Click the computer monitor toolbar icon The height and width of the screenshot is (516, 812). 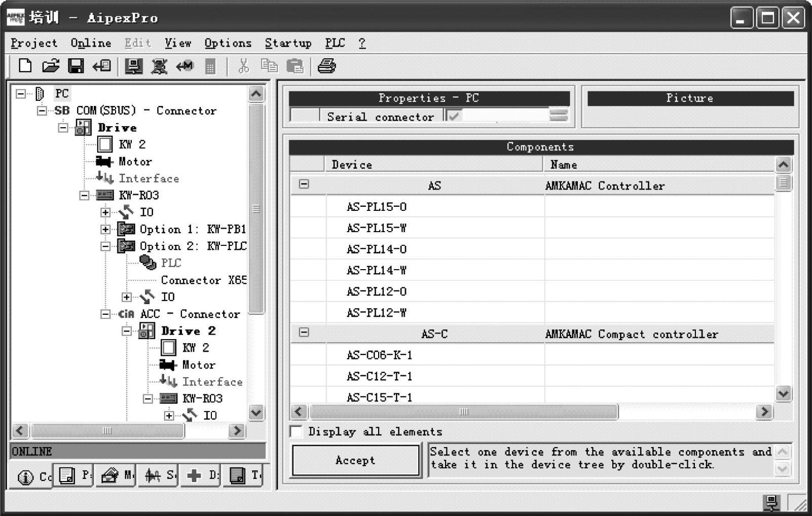click(x=134, y=66)
